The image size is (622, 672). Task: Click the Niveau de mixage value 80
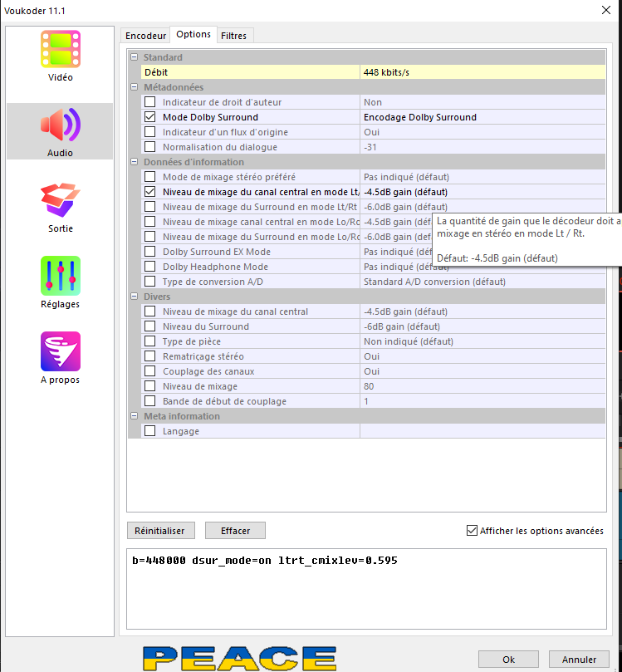482,386
